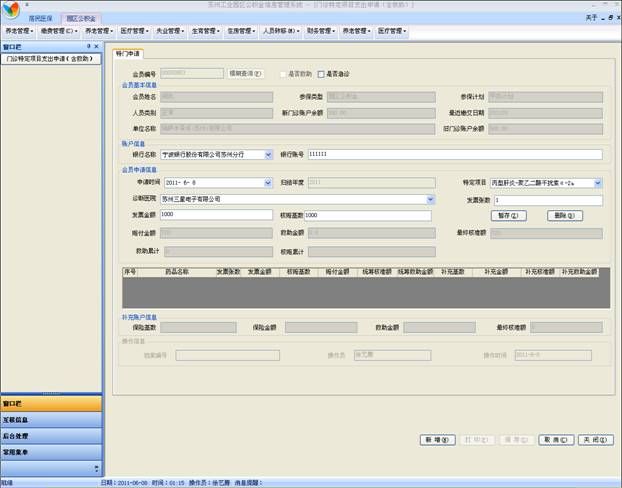Click the 删除 button

tap(565, 215)
